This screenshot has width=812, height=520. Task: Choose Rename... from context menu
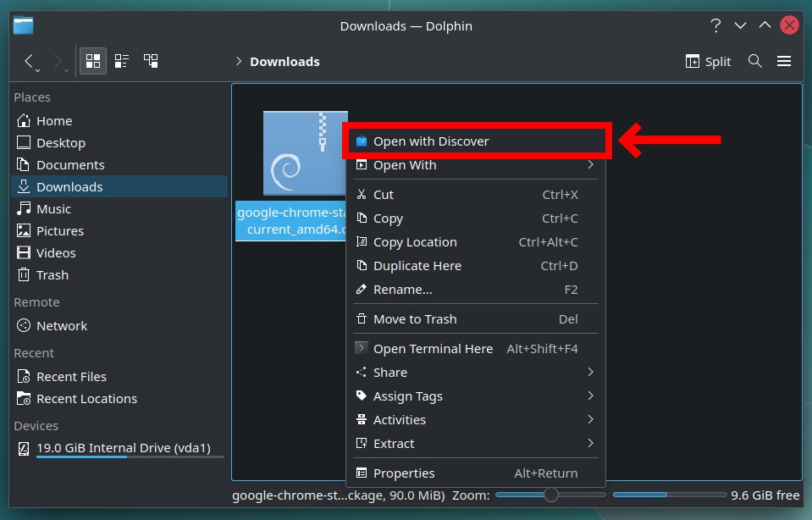(475, 290)
